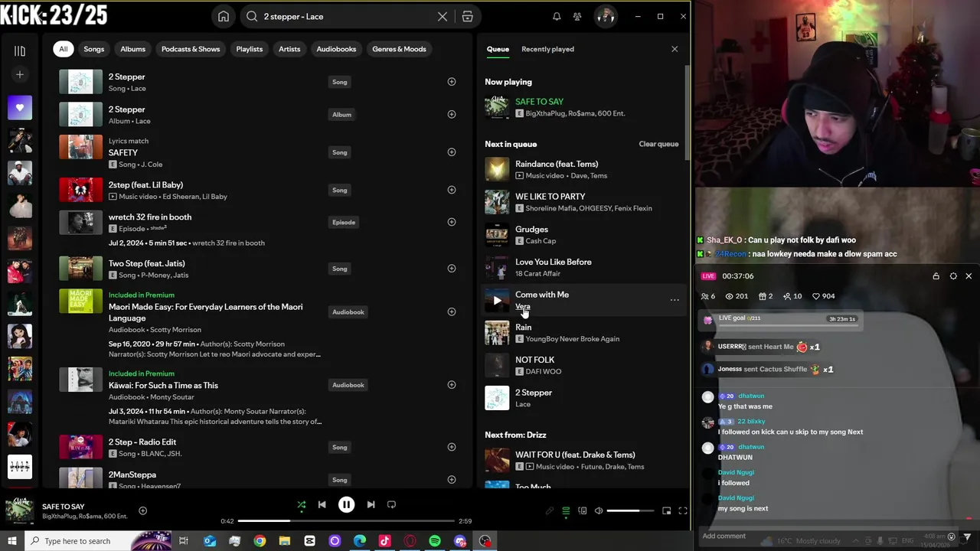
Task: Go to Spotify Home icon
Action: click(224, 16)
